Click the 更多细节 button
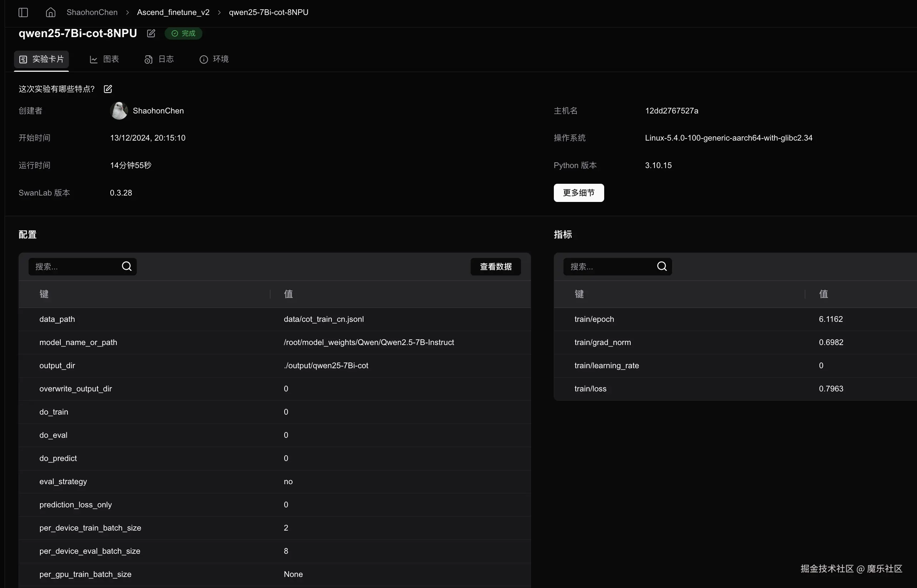The image size is (917, 588). tap(578, 193)
